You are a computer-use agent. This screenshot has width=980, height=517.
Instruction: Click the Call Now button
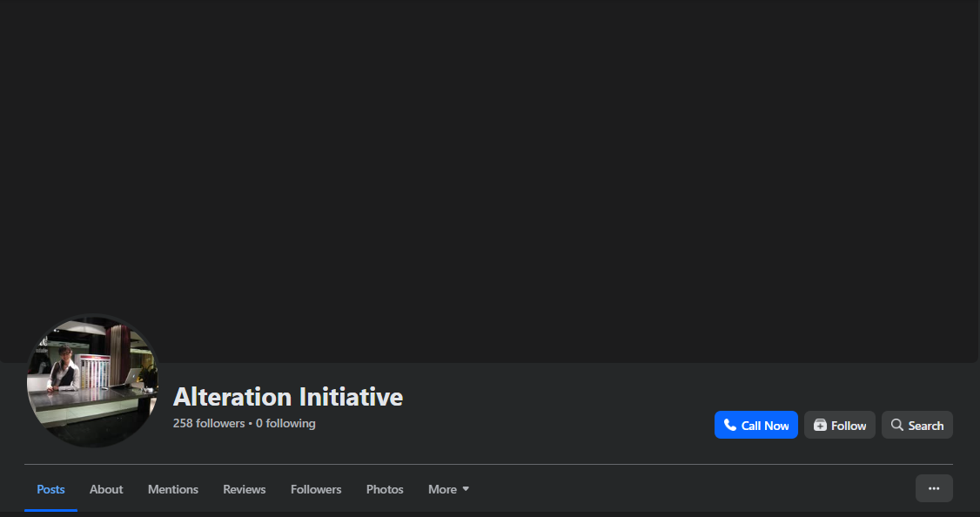(x=755, y=425)
